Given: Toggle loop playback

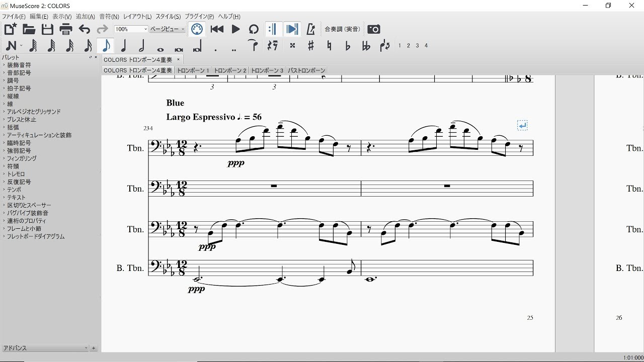Looking at the screenshot, I should [x=254, y=29].
